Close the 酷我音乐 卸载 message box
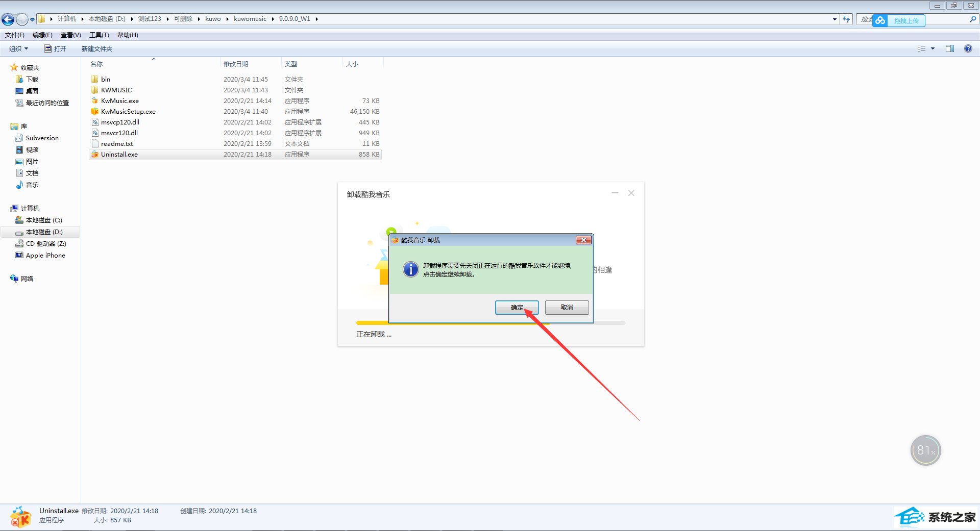Viewport: 980px width, 531px height. coord(583,240)
